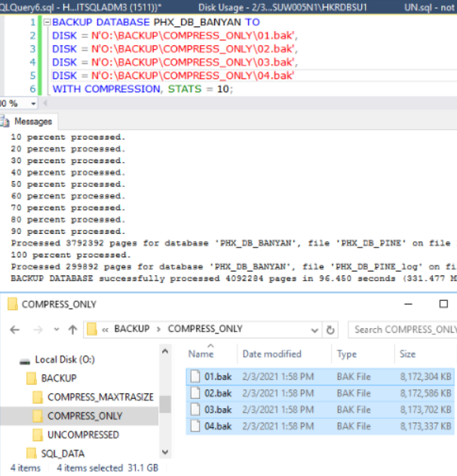Select Local Disk (O:) in navigation tree
The width and height of the screenshot is (457, 476).
point(65,360)
